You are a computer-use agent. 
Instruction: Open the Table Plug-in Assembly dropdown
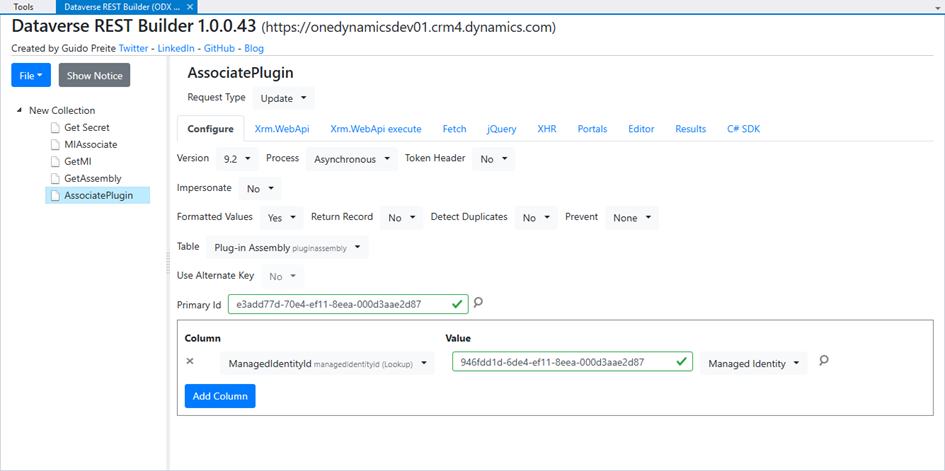coord(287,247)
